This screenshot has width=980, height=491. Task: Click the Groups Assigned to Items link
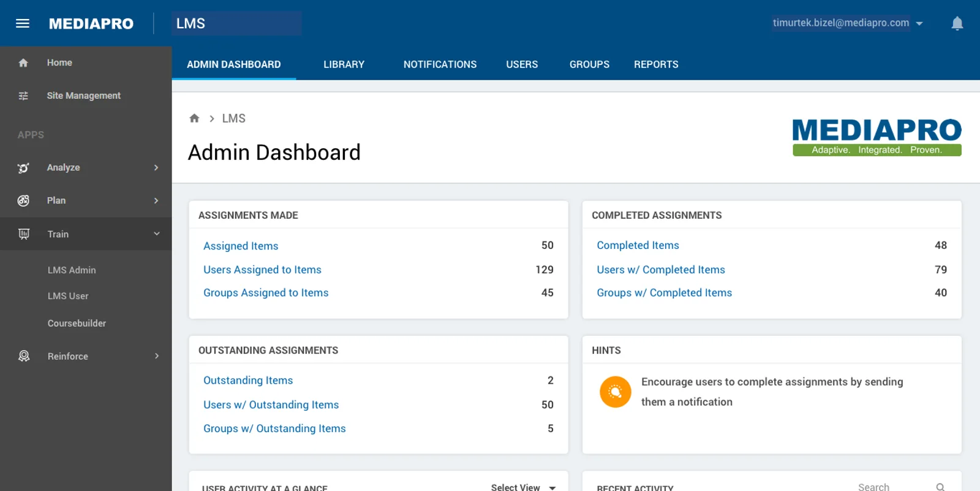pos(266,293)
